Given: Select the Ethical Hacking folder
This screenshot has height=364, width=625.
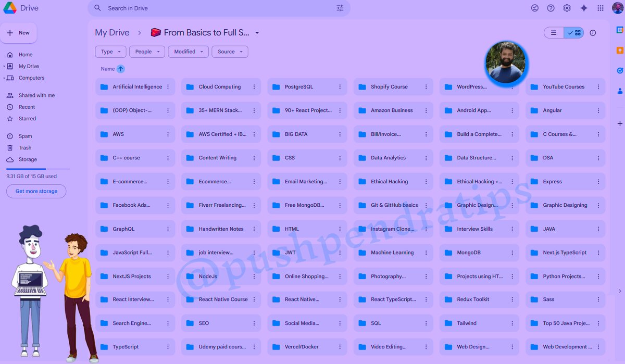Looking at the screenshot, I should tap(393, 182).
